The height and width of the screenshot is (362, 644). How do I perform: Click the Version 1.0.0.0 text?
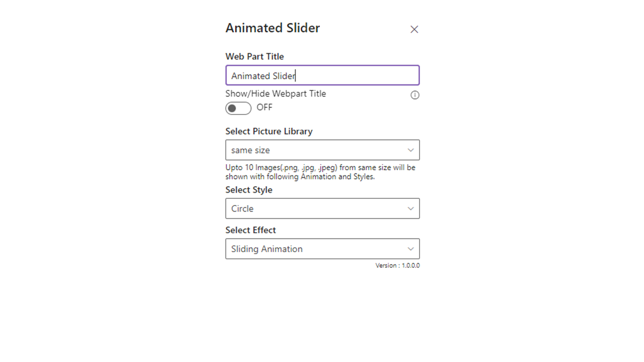pyautogui.click(x=397, y=266)
